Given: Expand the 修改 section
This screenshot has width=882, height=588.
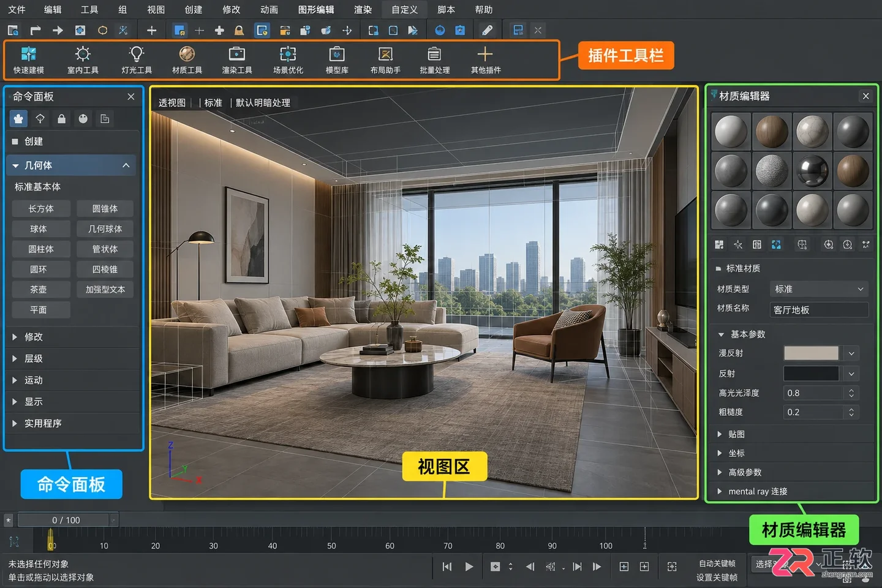Looking at the screenshot, I should [x=72, y=337].
